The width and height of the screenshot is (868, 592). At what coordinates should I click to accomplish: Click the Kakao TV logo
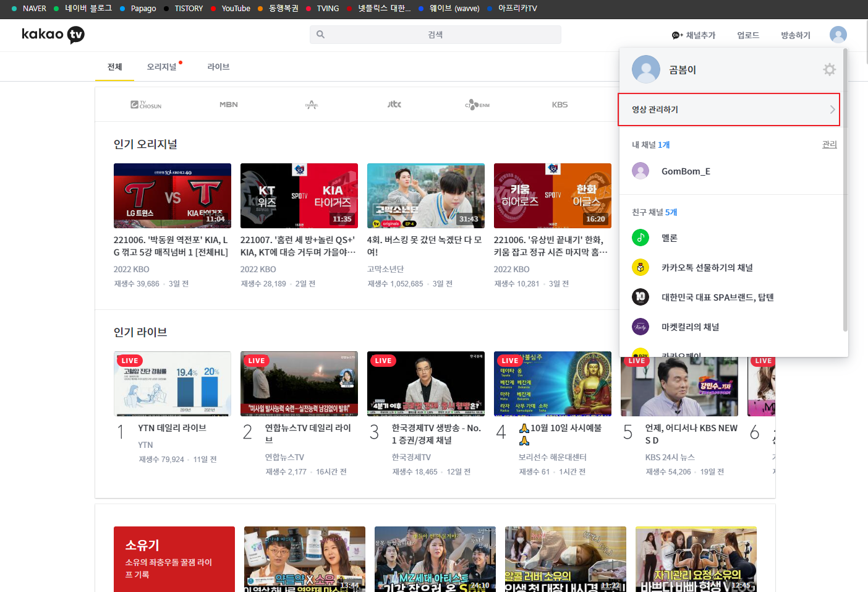[53, 35]
